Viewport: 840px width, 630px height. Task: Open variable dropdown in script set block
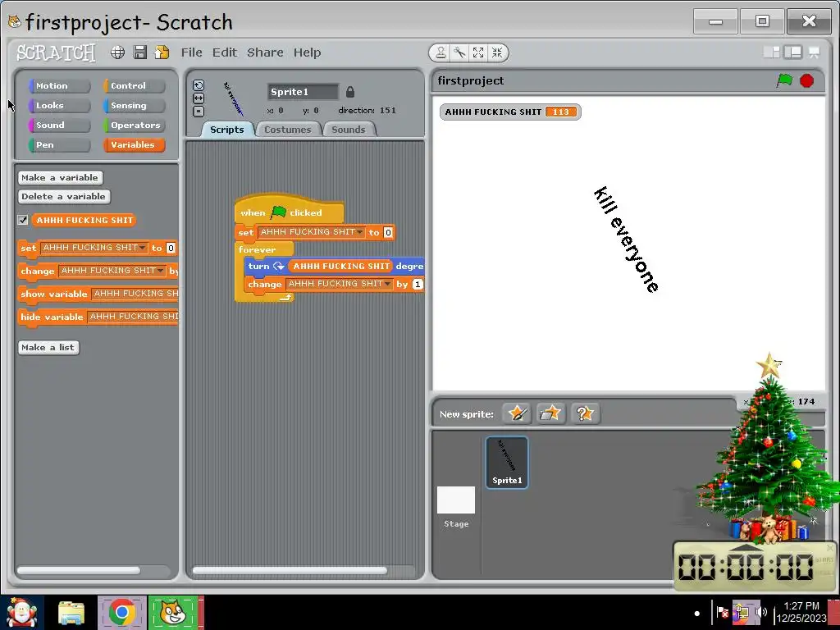[x=359, y=232]
